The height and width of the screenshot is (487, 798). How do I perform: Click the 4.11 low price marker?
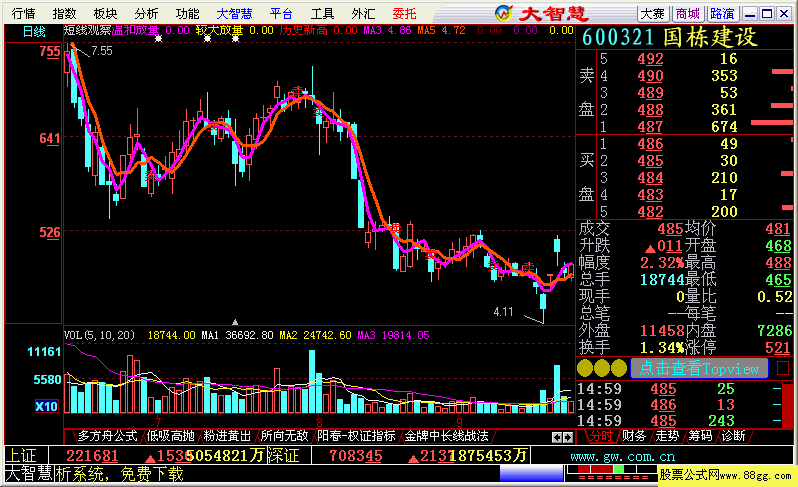(503, 311)
